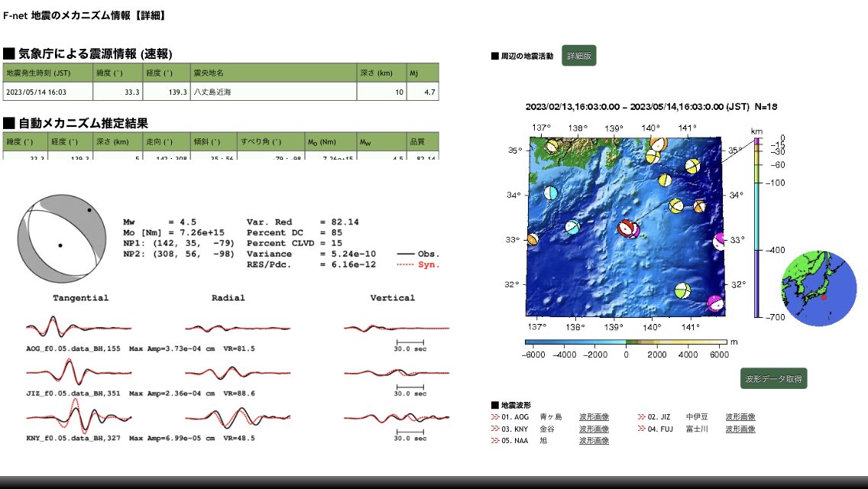Image resolution: width=868 pixels, height=489 pixels.
Task: Click the red arrow icon beside 01. AOG
Action: coord(495,417)
